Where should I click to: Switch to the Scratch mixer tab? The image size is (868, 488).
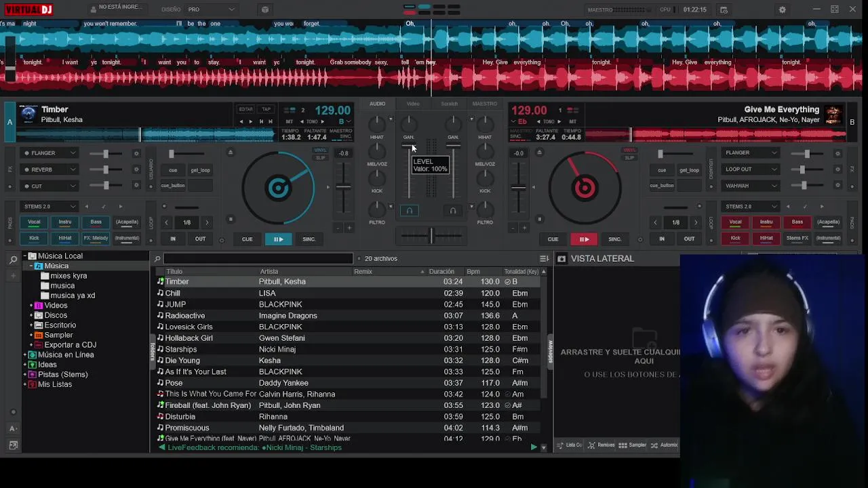tap(450, 104)
